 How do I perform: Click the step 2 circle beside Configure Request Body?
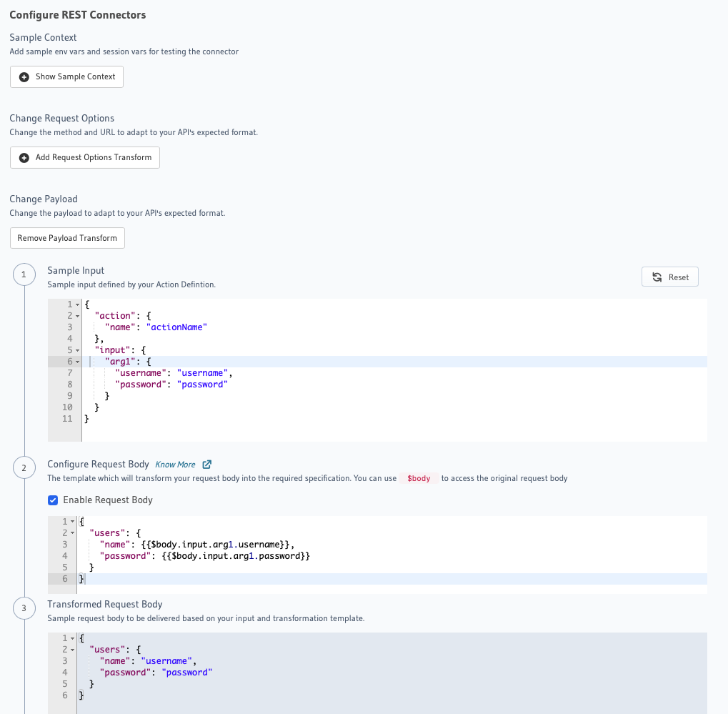[24, 467]
